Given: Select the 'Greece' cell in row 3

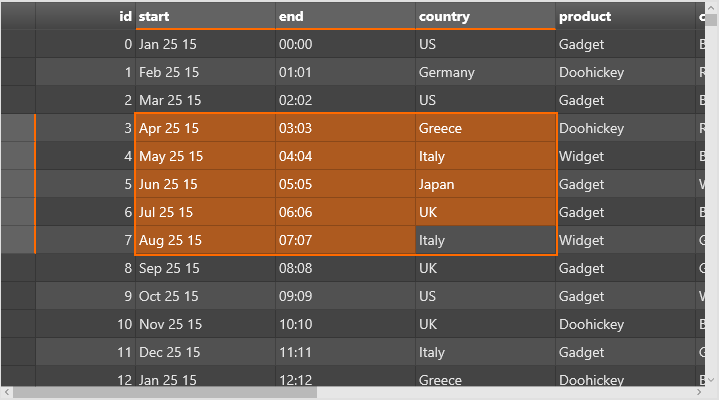Looking at the screenshot, I should (x=485, y=128).
